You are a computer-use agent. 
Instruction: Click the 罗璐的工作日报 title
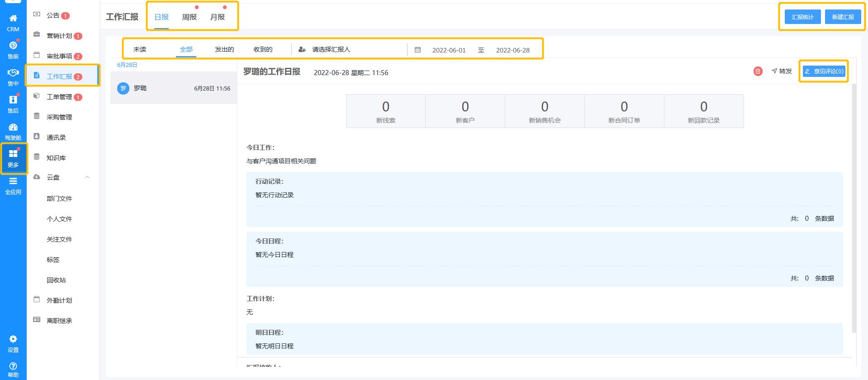(x=272, y=72)
